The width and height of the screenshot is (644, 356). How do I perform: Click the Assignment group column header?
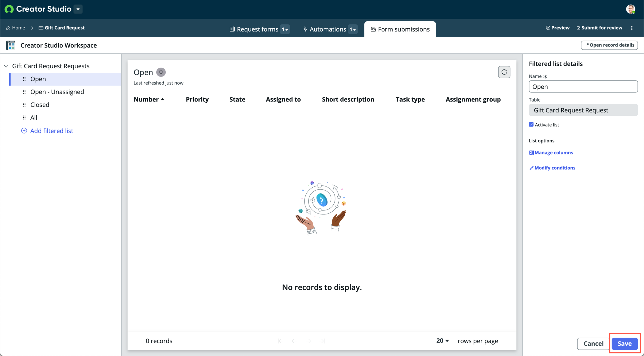[473, 99]
